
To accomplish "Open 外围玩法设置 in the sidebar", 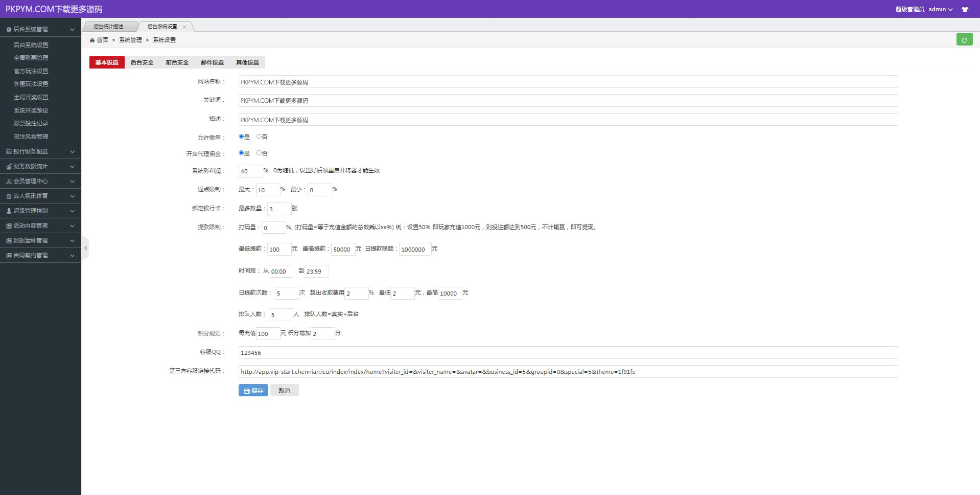I will [x=31, y=84].
